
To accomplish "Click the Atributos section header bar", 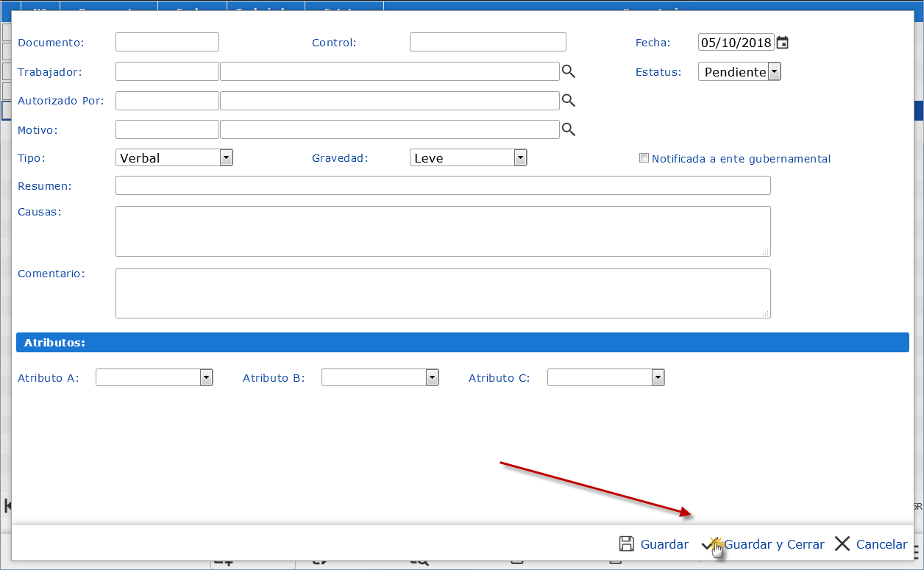I will 462,343.
